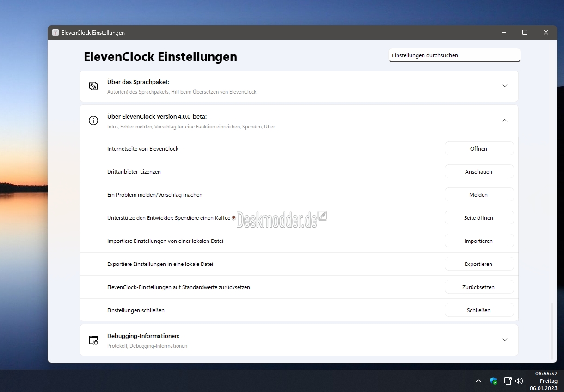
Task: Open the ElevenClock website with Öffnen
Action: (x=479, y=148)
